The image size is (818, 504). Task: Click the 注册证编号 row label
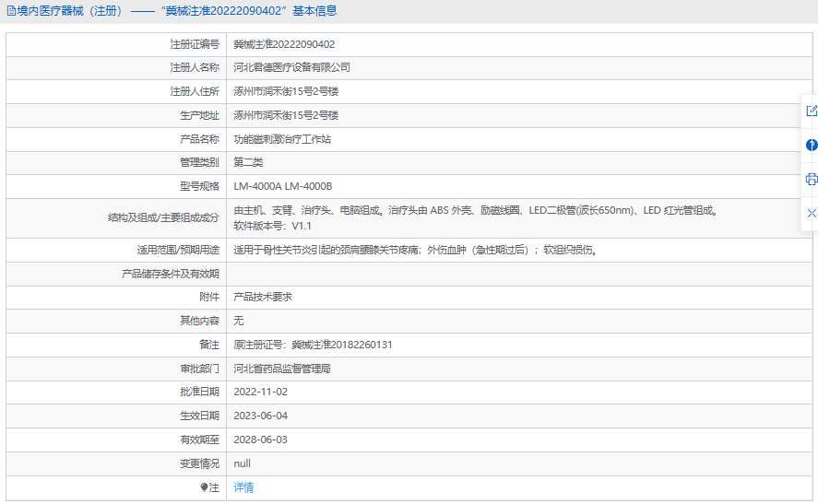(x=195, y=44)
